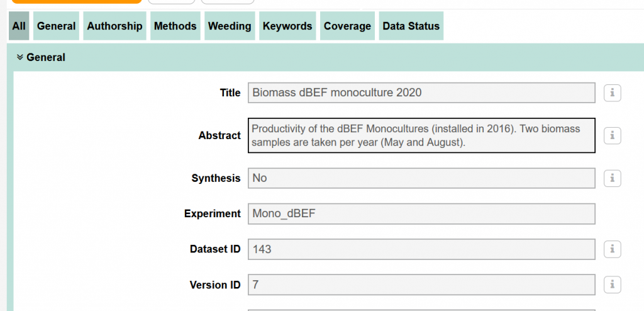Click the info icon beside Abstract field
The image size is (644, 311).
[612, 135]
